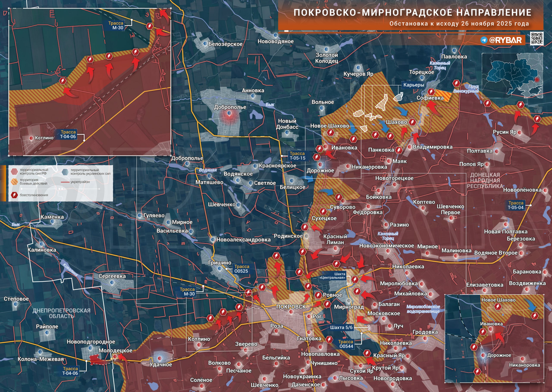The height and width of the screenshot is (392, 552).
Task: Click the clash icon right of Гнатовка label
Action: point(329,339)
